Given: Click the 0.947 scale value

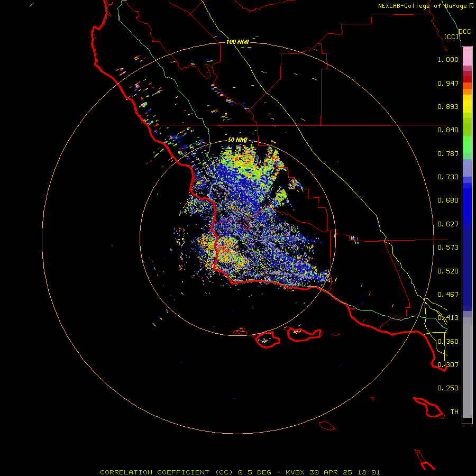Looking at the screenshot, I should click(448, 83).
